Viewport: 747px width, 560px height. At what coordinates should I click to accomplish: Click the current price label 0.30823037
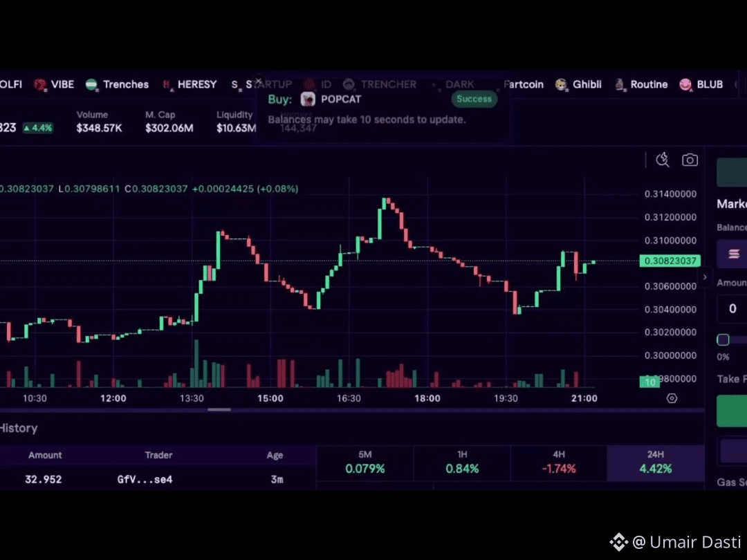click(670, 261)
